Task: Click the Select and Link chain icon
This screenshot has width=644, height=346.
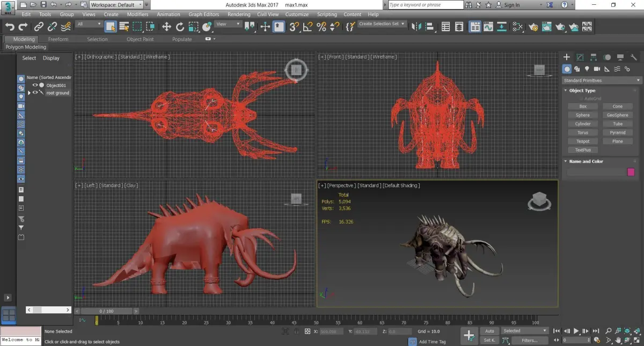Action: click(x=39, y=26)
